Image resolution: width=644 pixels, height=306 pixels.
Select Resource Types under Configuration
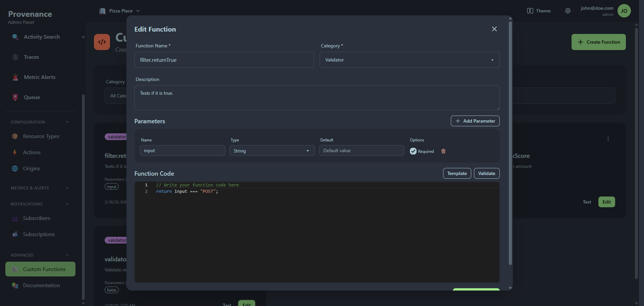click(x=41, y=136)
